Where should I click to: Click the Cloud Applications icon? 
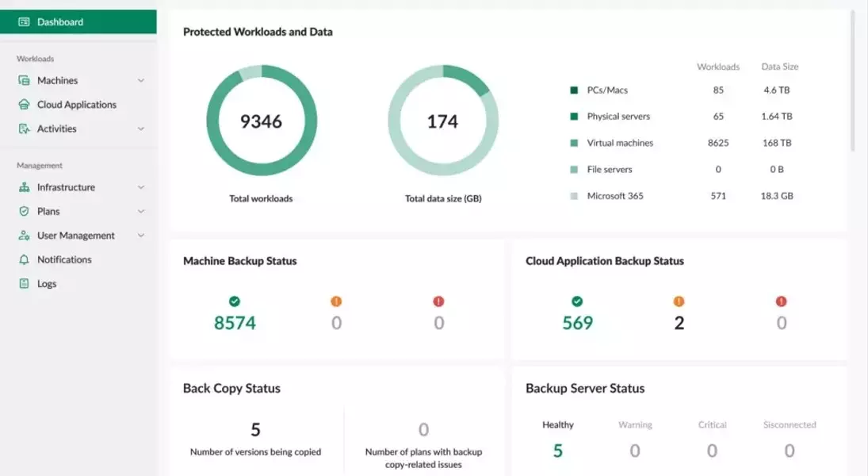24,105
